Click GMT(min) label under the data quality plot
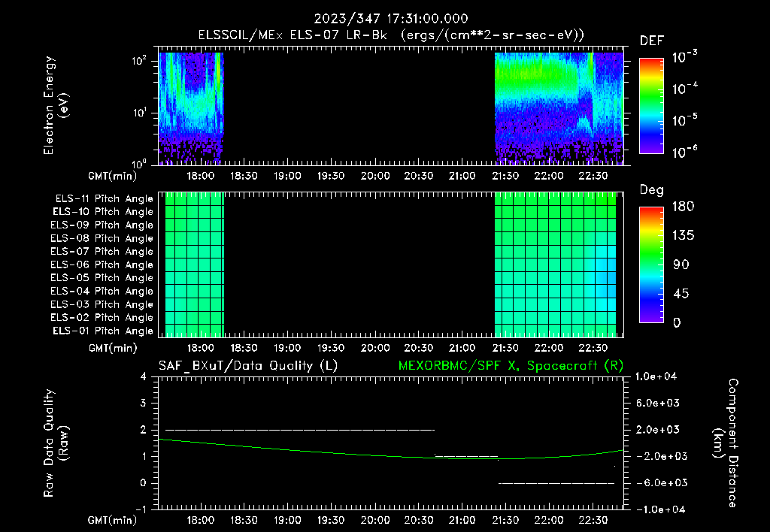770x532 pixels. (x=113, y=520)
